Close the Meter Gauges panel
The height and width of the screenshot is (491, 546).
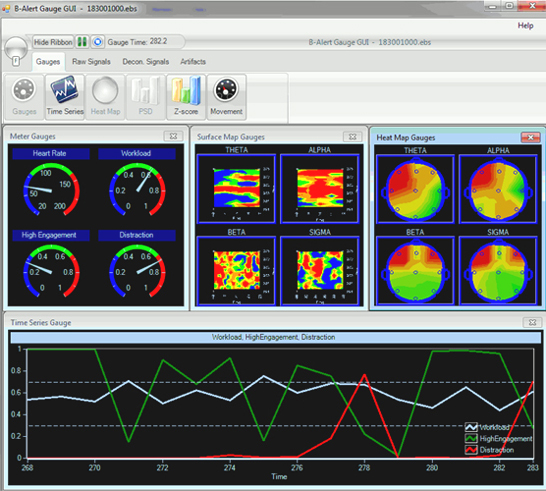(173, 136)
